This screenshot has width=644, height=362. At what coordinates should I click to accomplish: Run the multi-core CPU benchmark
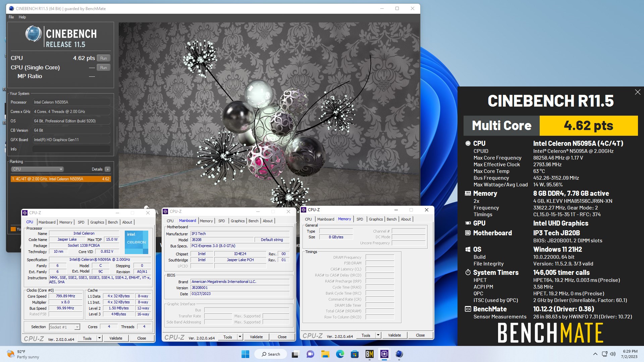[x=104, y=58]
